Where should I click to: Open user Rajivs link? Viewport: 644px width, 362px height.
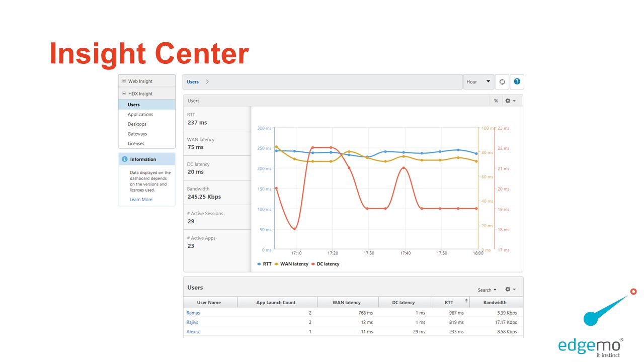point(193,322)
